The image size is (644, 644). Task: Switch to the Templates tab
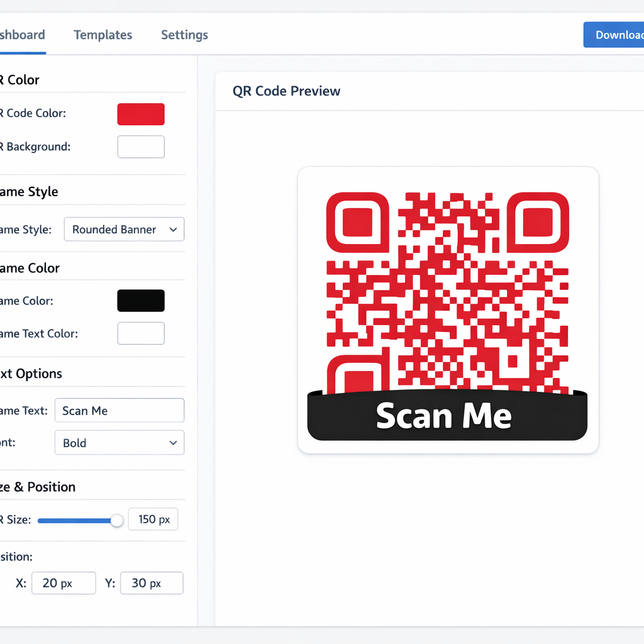pyautogui.click(x=103, y=35)
